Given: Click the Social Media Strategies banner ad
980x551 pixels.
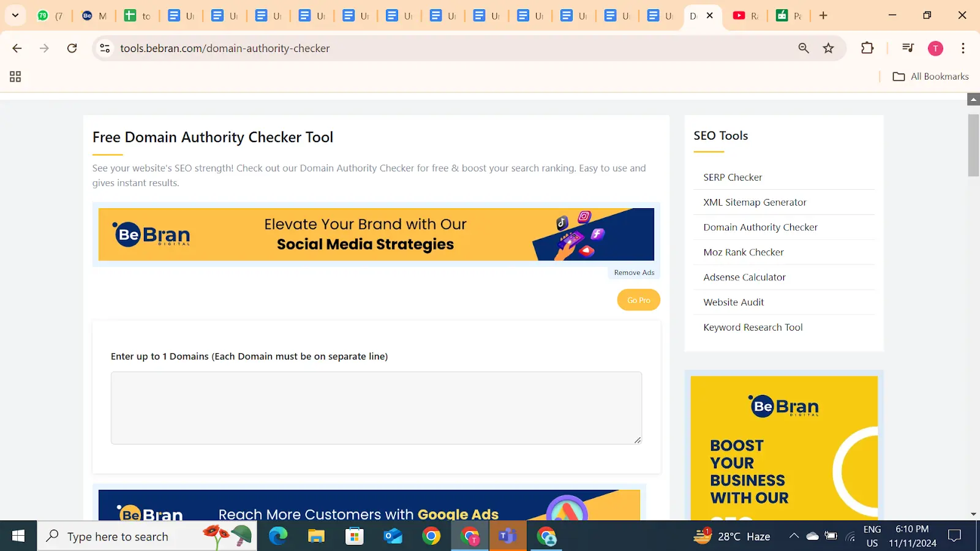Looking at the screenshot, I should [376, 234].
